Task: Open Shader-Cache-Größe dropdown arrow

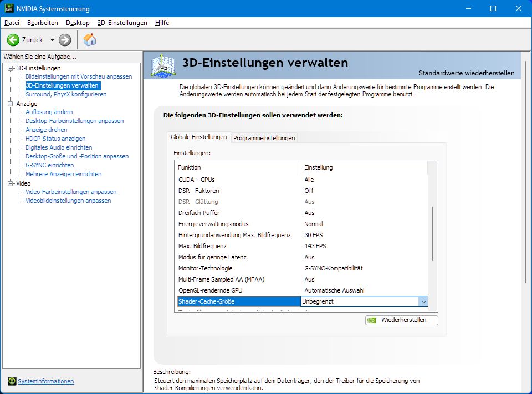Action: click(x=423, y=301)
